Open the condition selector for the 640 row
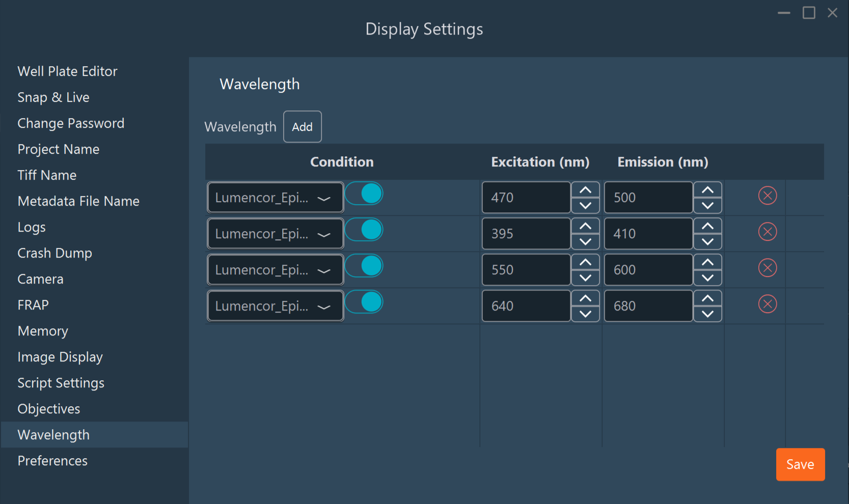 click(x=275, y=305)
